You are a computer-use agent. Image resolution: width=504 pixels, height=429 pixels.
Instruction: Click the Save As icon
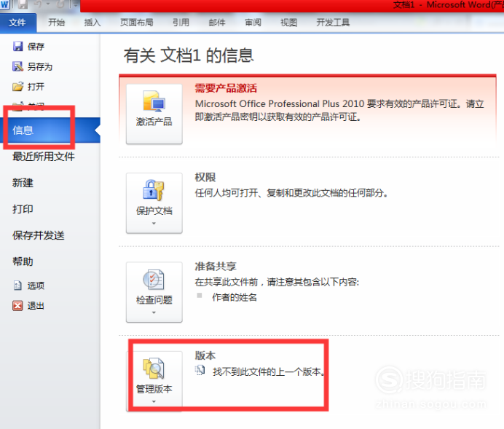coord(17,66)
